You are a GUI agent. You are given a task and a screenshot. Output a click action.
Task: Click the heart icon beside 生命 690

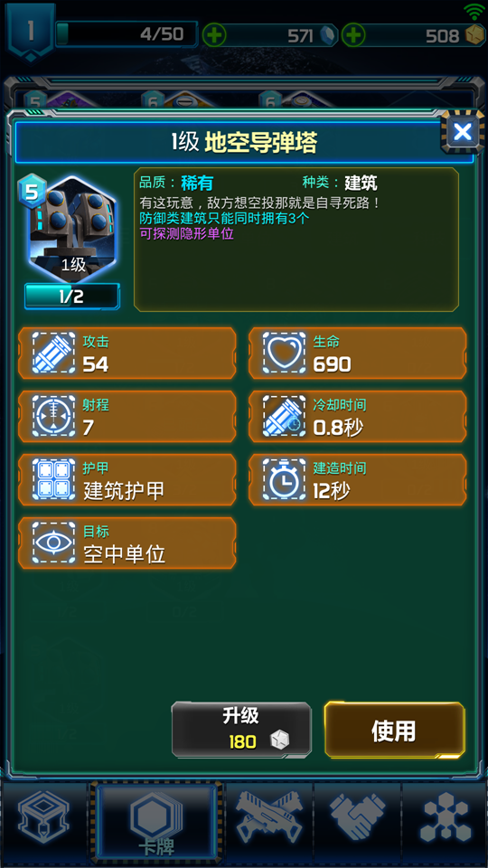click(x=284, y=354)
